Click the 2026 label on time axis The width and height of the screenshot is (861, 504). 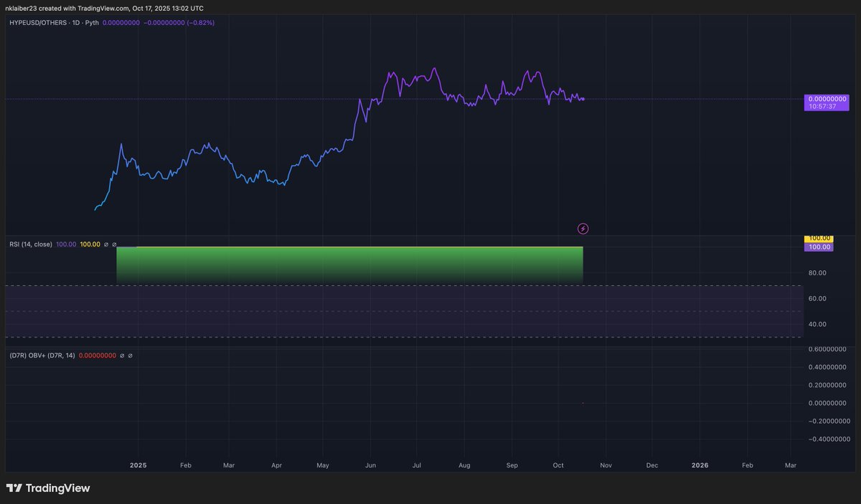click(x=700, y=465)
